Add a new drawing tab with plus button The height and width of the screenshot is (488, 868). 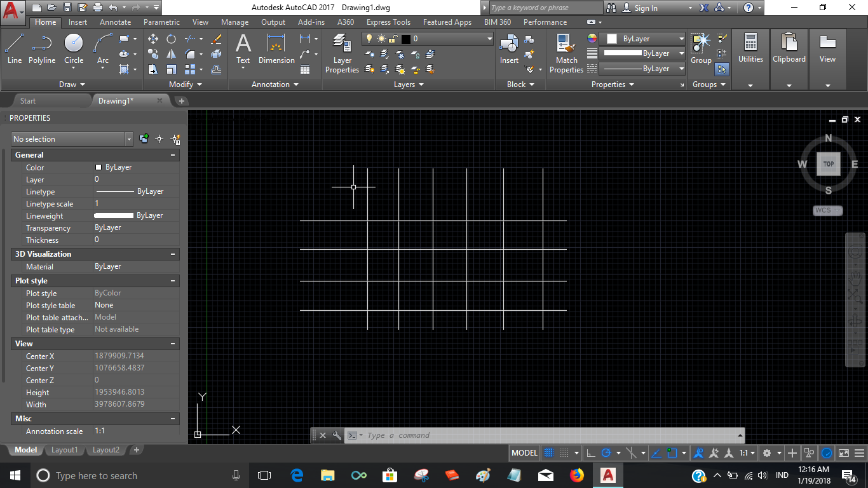click(x=181, y=101)
